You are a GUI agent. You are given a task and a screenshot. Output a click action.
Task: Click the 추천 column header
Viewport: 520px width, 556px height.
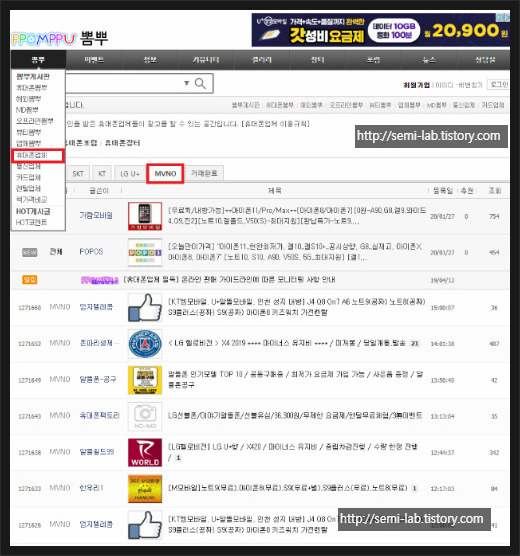[467, 191]
